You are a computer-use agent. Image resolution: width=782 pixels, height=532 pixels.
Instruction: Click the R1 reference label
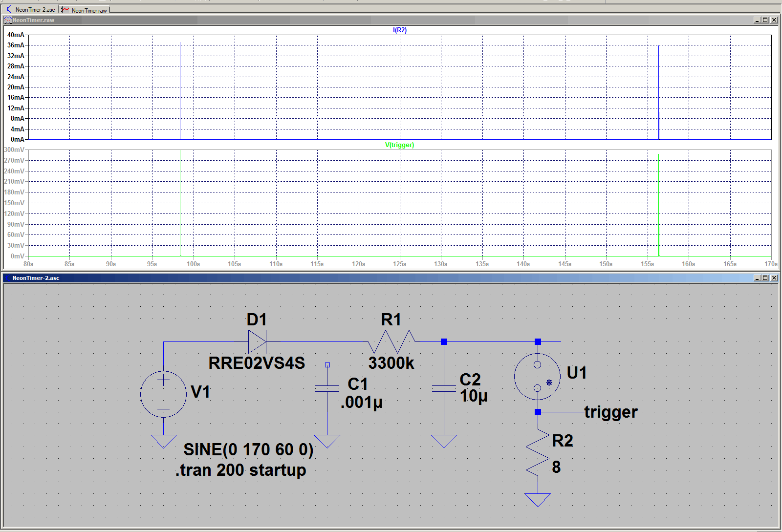point(391,319)
